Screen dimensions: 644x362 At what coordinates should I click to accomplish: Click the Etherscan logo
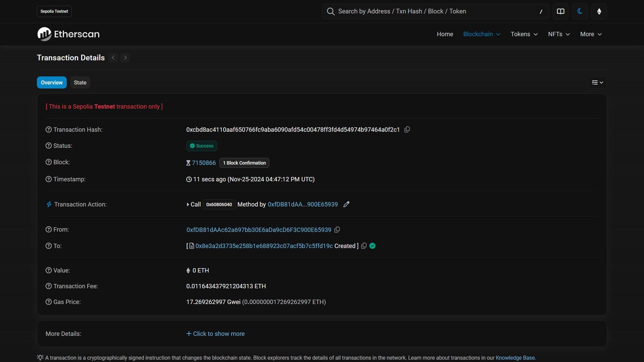(68, 34)
